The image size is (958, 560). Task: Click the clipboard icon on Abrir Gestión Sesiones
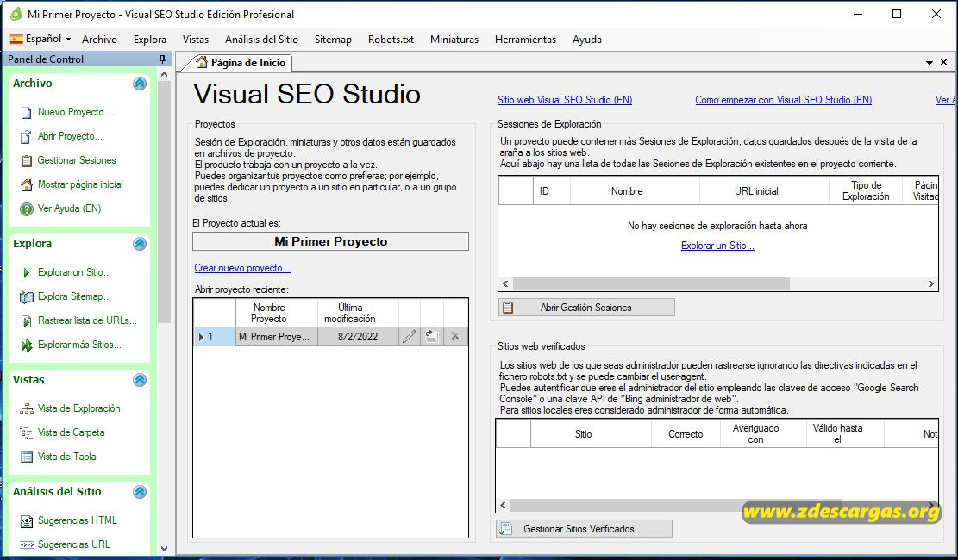point(508,308)
